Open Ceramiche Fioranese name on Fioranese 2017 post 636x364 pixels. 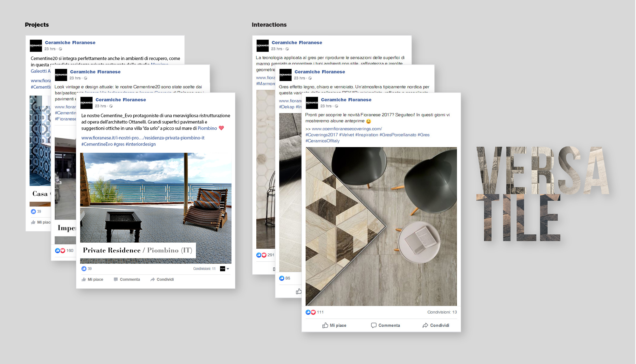(x=346, y=100)
